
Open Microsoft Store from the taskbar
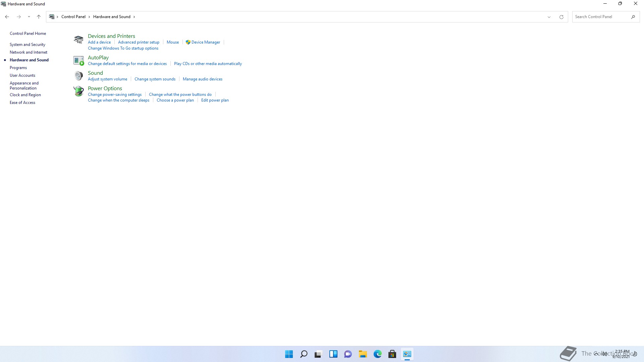[392, 354]
